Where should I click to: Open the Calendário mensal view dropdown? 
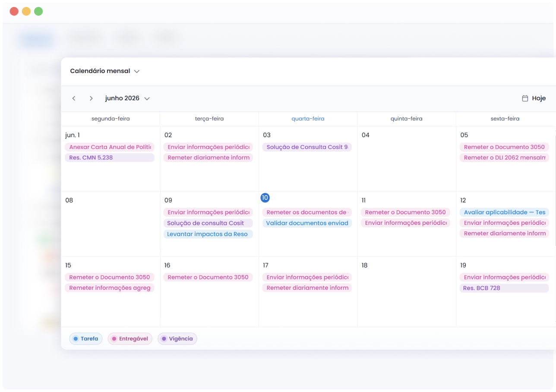click(105, 71)
